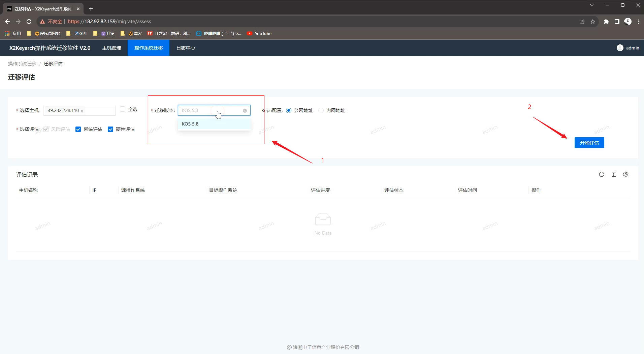644x354 pixels.
Task: Click the insecure site warning icon
Action: click(42, 22)
